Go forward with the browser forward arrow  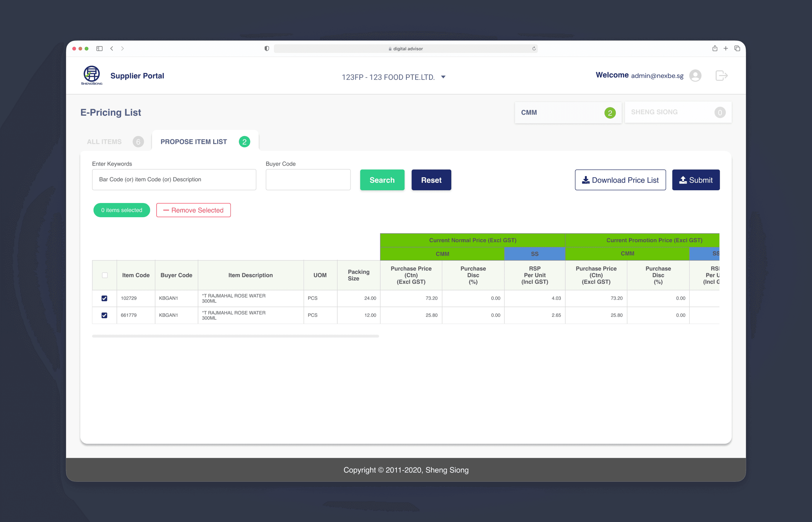[122, 48]
